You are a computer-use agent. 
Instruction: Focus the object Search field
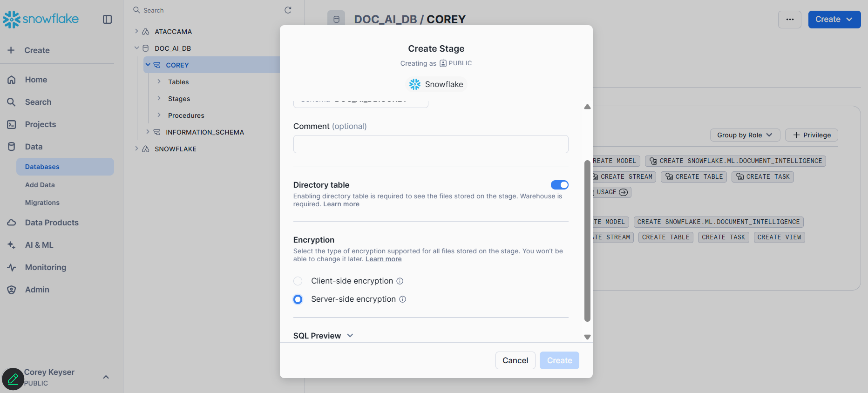(207, 10)
